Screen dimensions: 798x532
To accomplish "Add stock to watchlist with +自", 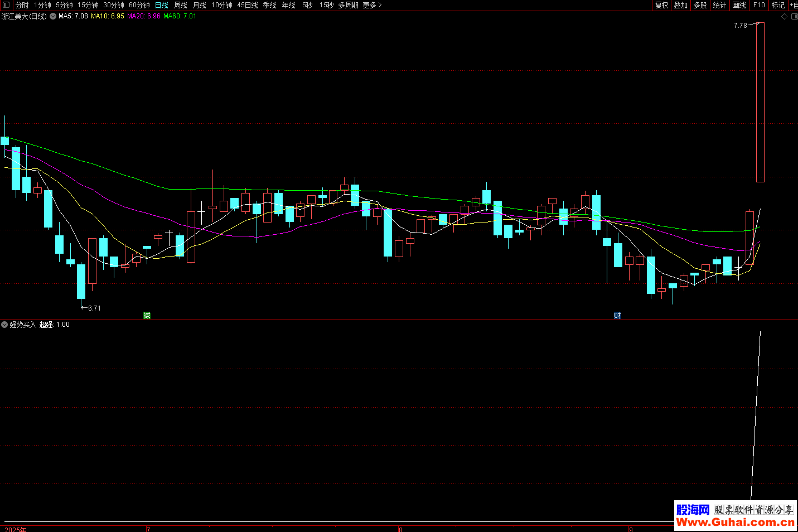I will tap(793, 5).
